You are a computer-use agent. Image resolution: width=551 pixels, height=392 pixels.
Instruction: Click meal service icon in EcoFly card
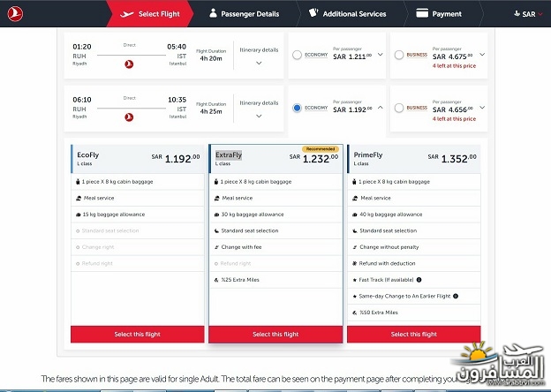(79, 198)
